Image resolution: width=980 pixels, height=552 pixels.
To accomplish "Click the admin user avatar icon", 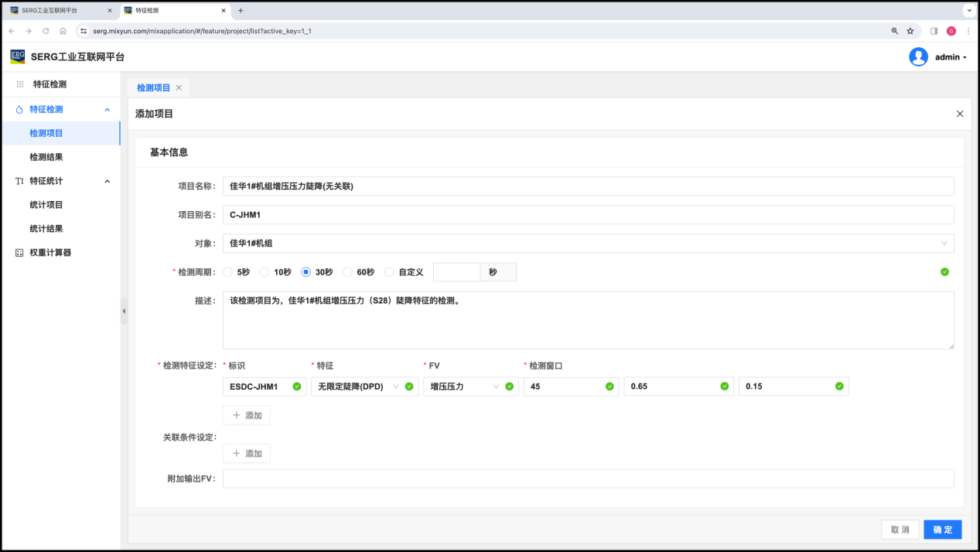I will [x=918, y=57].
